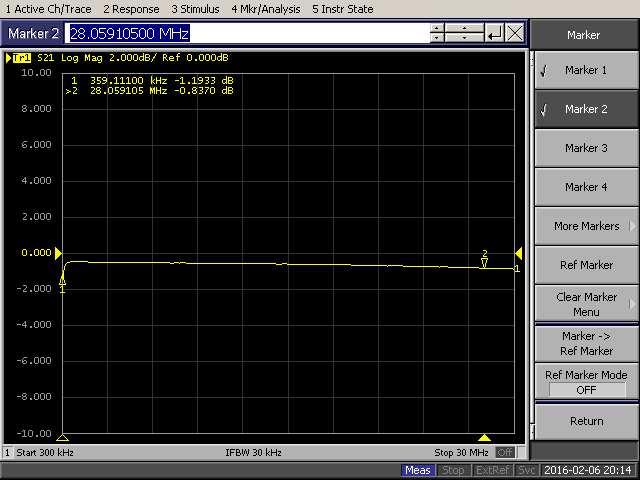Click the 2.000dB/ scale label

133,58
